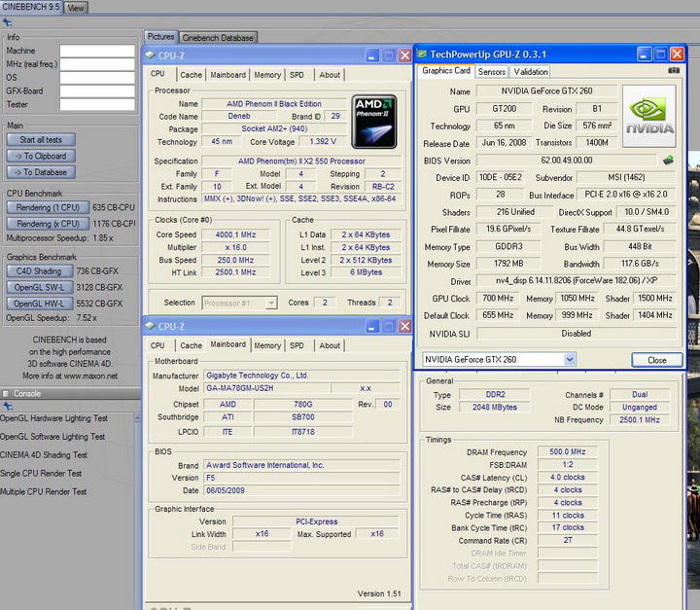Switch to the Sensors tab in GPU-Z
700x610 pixels.
(491, 71)
